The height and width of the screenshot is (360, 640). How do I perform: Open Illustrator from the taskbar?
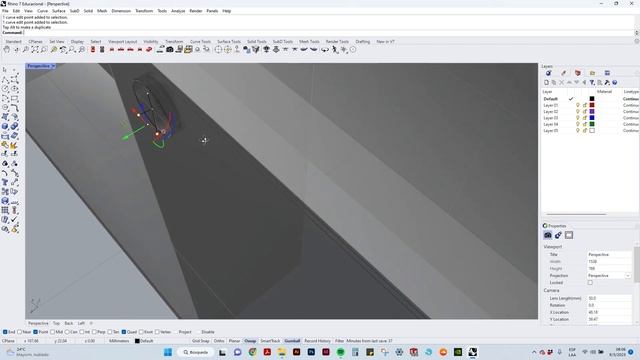tap(296, 352)
